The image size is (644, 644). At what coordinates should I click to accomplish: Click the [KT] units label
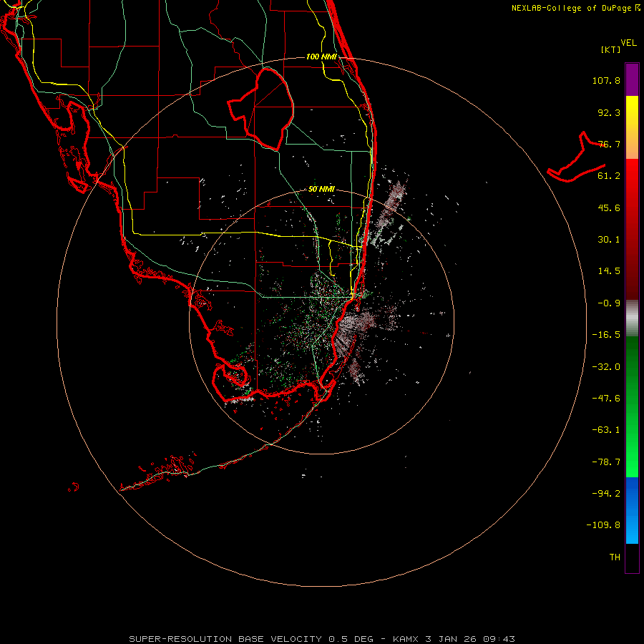pyautogui.click(x=611, y=49)
